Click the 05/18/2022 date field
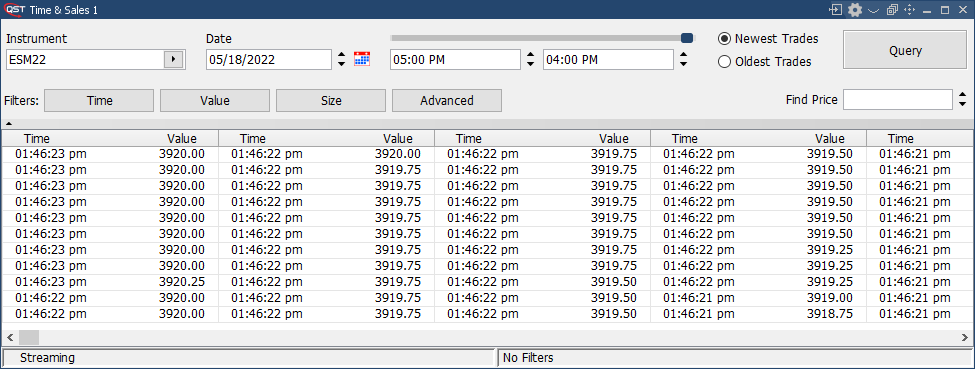The width and height of the screenshot is (975, 369). (x=269, y=60)
